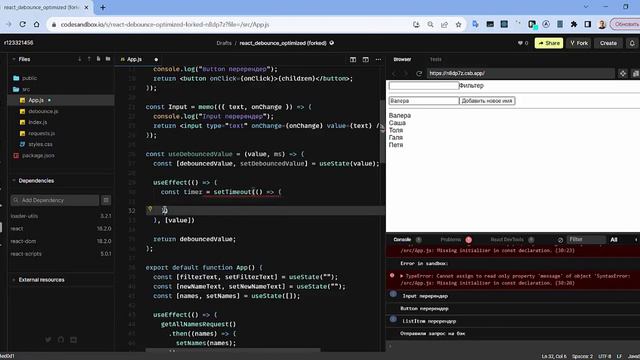Viewport: 640px width, 360px height.
Task: Open the Problems tab
Action: (x=451, y=240)
